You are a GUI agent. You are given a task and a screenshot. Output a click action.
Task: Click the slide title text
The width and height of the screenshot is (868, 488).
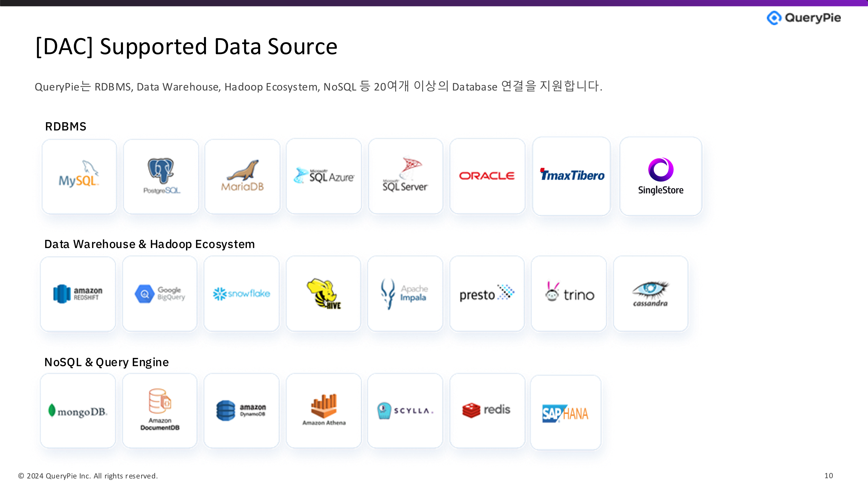click(186, 47)
